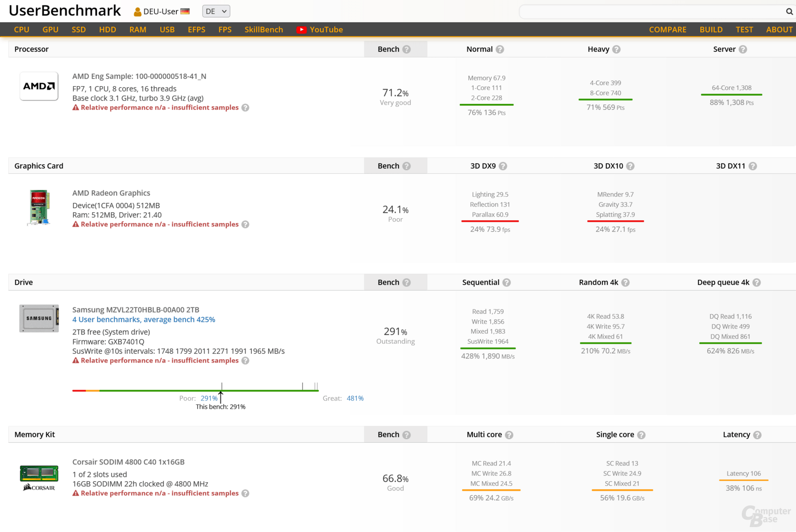Open help icon next to Server
Screen dimensions: 796x532
coord(743,49)
